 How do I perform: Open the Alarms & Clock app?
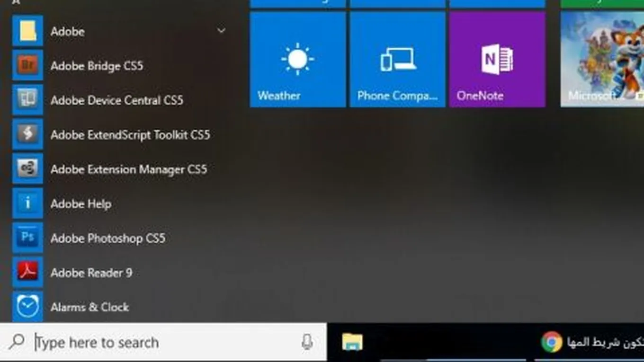[89, 307]
